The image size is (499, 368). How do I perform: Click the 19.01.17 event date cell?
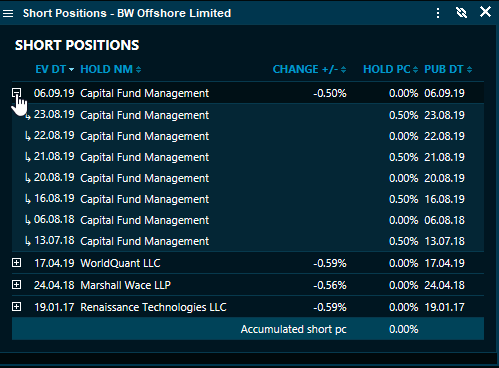(x=54, y=307)
